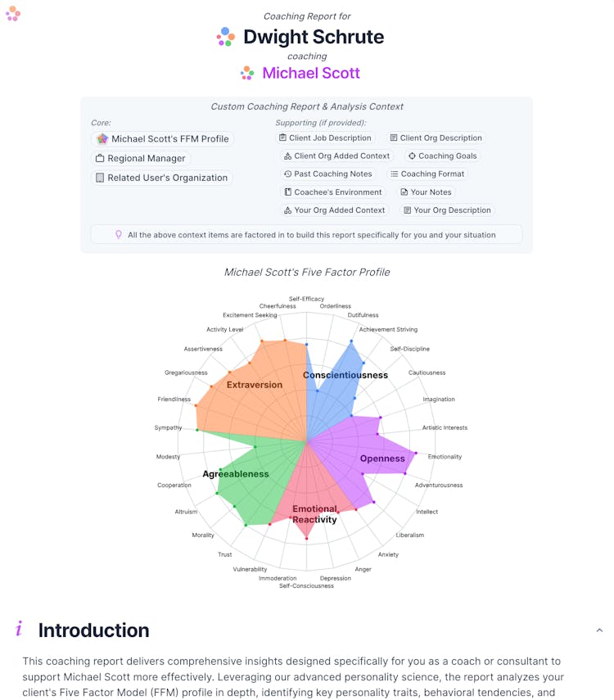Open the Coaching Goals context chip
Viewport: 614px width, 700px height.
click(x=442, y=156)
